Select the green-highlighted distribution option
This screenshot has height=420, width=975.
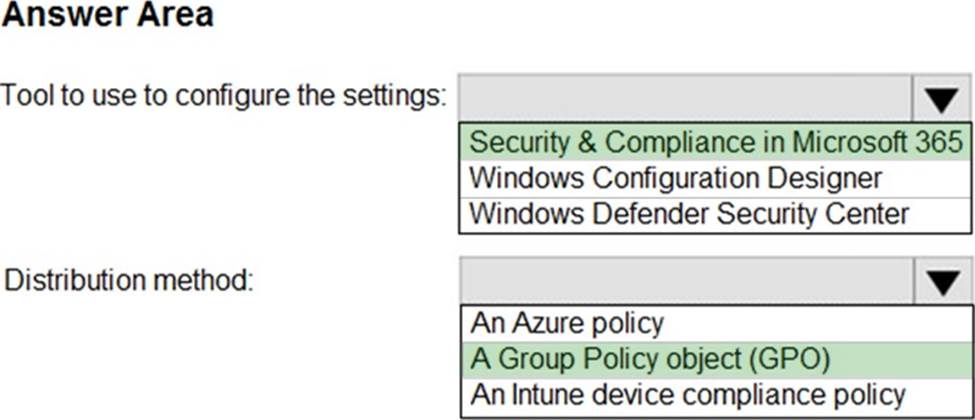pyautogui.click(x=651, y=358)
